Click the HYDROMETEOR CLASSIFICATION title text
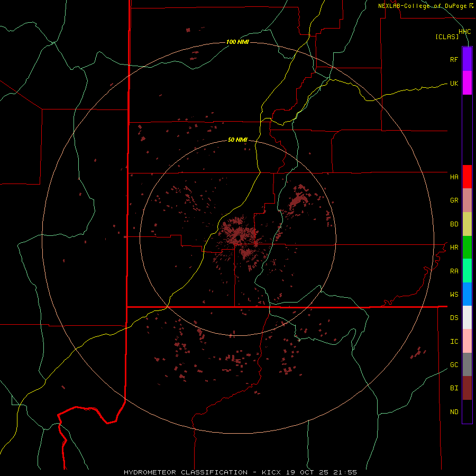Image resolution: width=476 pixels, height=476 pixels. [x=186, y=472]
